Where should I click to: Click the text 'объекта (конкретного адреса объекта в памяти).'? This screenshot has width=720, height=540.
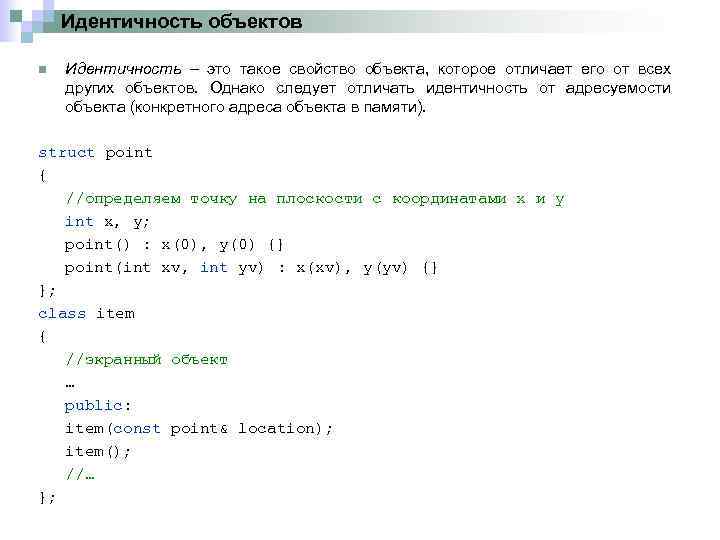[x=246, y=107]
